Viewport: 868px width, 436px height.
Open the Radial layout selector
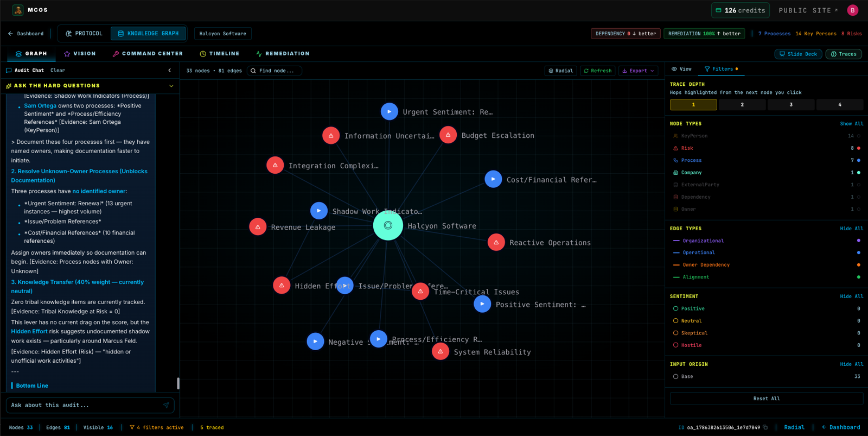pyautogui.click(x=560, y=71)
